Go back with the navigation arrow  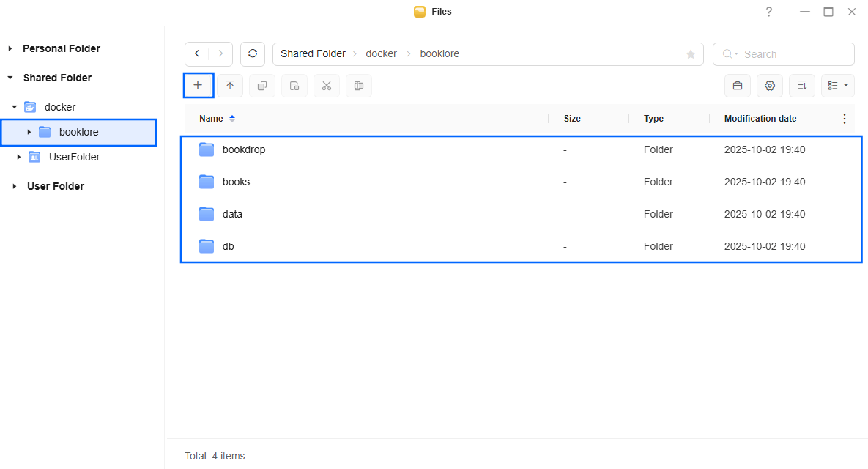pyautogui.click(x=197, y=54)
